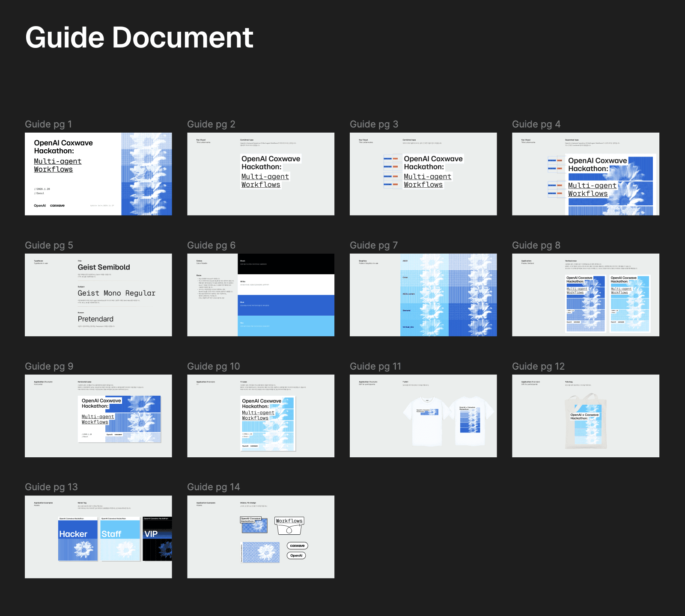This screenshot has width=685, height=616.
Task: Select the 'Hacker' name tag
Action: [78, 539]
